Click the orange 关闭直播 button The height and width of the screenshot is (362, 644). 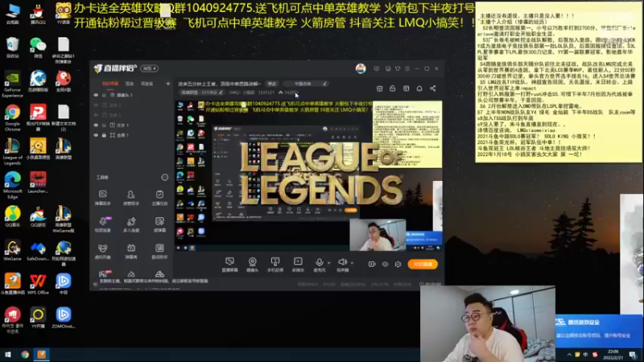423,265
